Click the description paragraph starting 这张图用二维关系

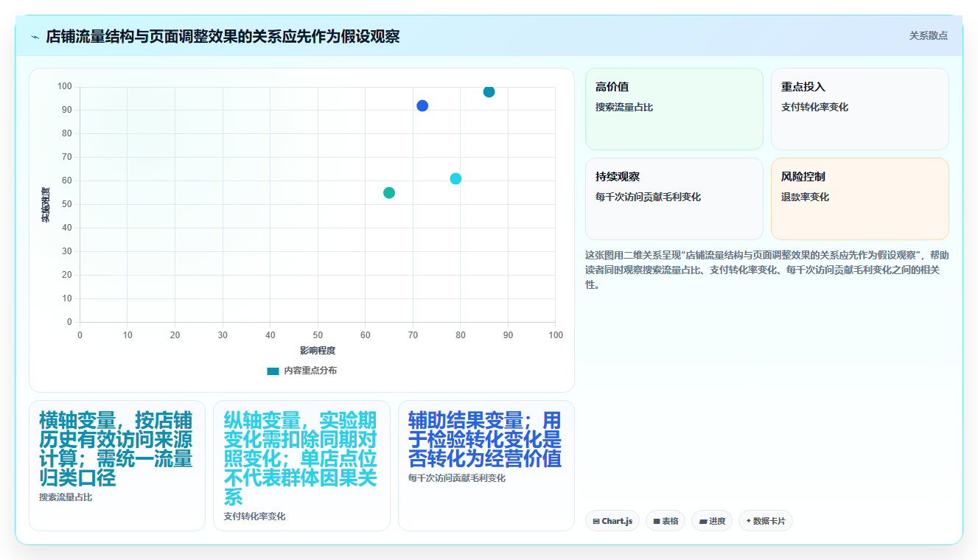pyautogui.click(x=766, y=270)
